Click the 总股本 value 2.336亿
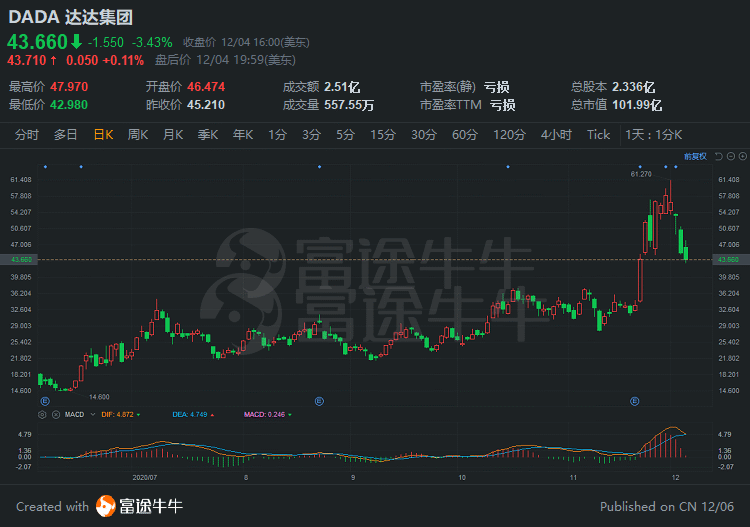 click(634, 87)
